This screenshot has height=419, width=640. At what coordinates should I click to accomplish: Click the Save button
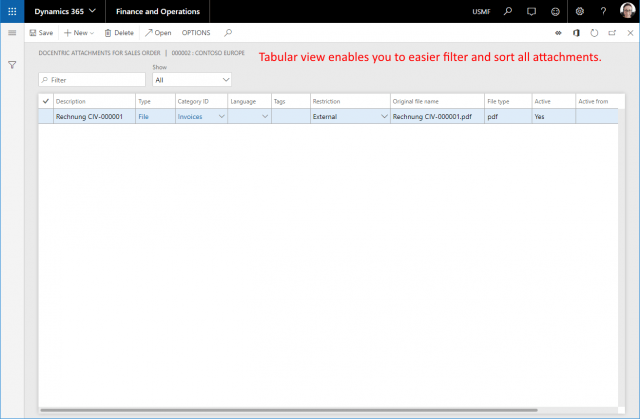pos(41,33)
